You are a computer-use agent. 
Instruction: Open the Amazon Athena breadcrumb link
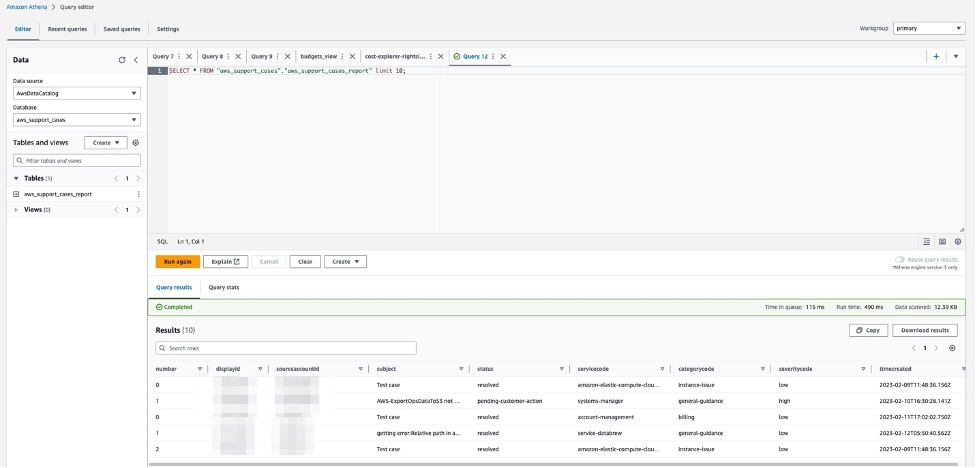(x=26, y=7)
